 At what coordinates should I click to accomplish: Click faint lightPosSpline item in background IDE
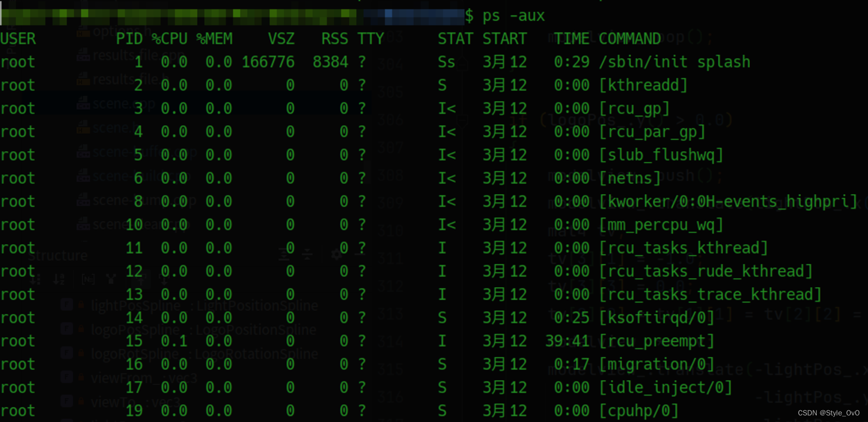204,306
